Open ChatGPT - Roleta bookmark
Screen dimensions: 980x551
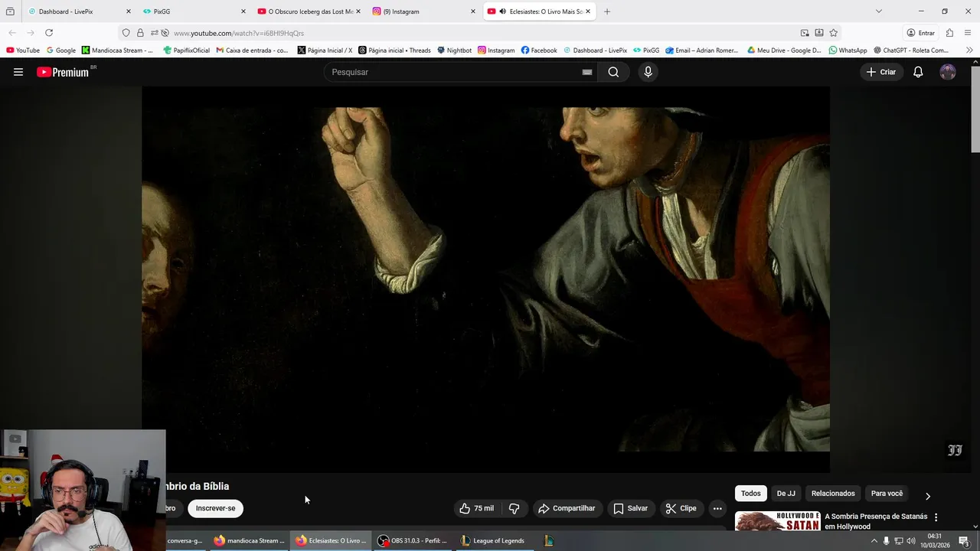[x=911, y=51]
